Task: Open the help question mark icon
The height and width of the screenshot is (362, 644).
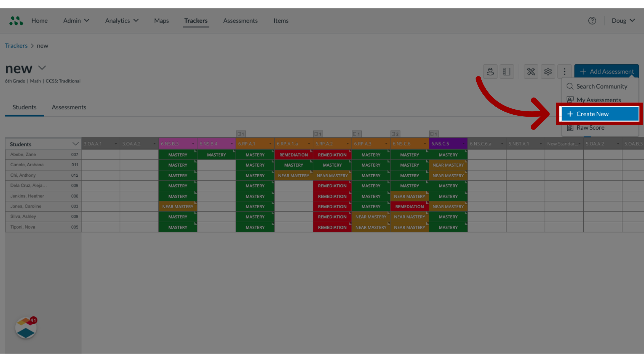Action: click(x=592, y=21)
